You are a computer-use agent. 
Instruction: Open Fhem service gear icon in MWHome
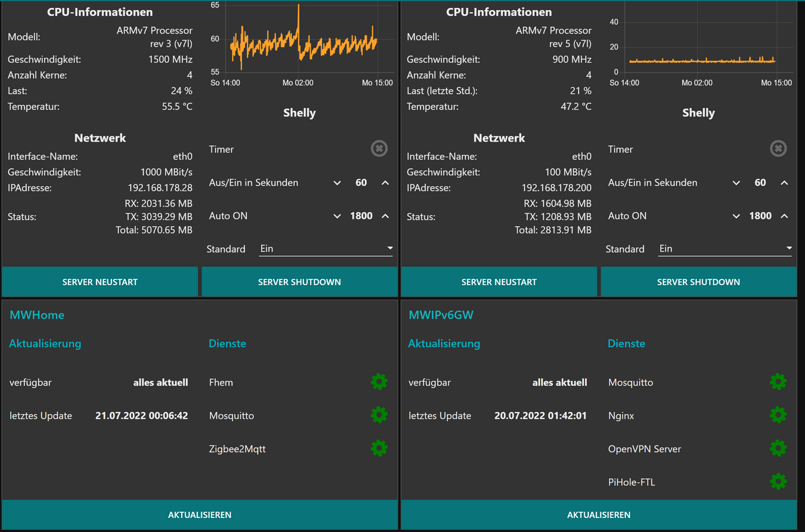(x=379, y=382)
